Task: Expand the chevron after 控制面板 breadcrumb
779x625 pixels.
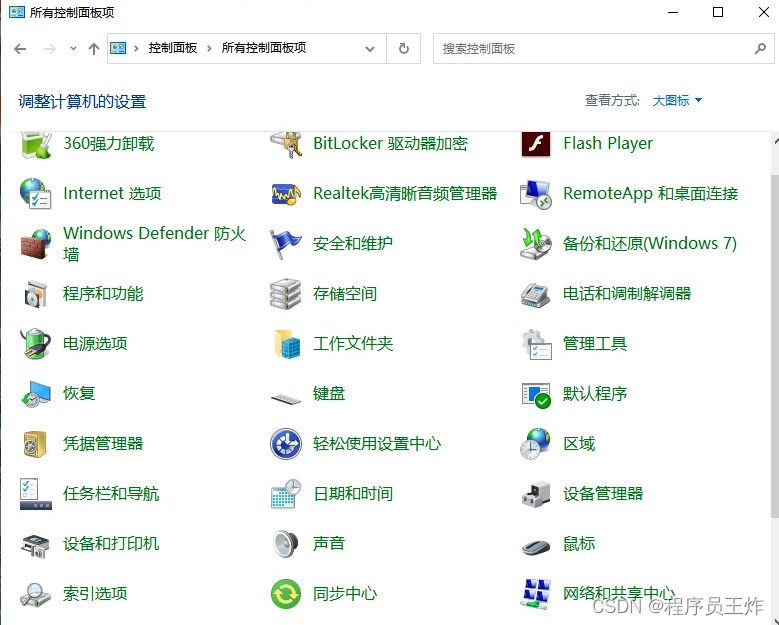Action: click(x=209, y=49)
